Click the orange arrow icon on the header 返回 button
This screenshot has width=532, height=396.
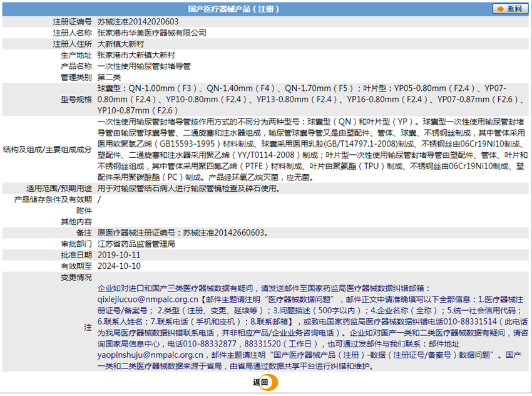[501, 9]
